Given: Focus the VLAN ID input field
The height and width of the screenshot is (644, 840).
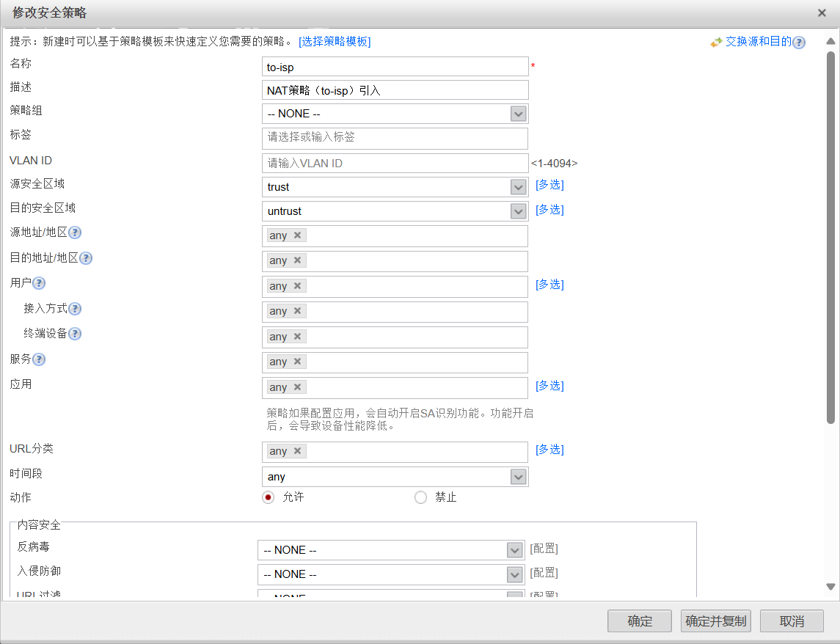Looking at the screenshot, I should point(395,164).
